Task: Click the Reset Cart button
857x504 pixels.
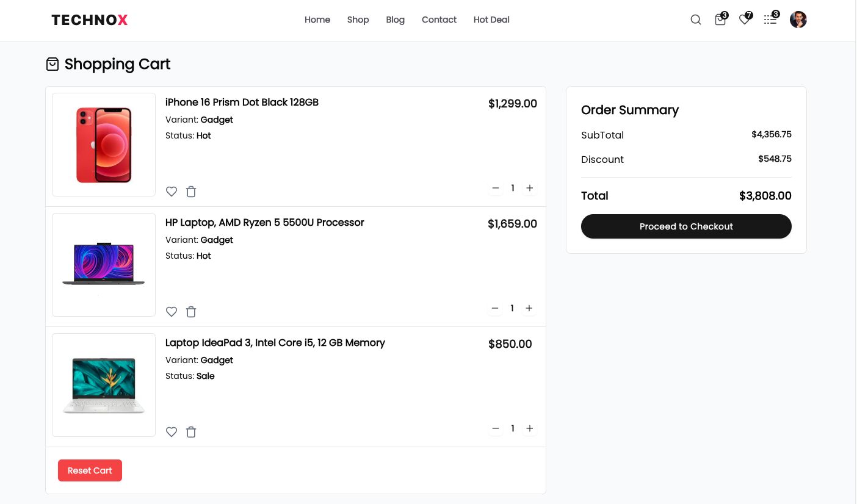Action: pos(90,470)
